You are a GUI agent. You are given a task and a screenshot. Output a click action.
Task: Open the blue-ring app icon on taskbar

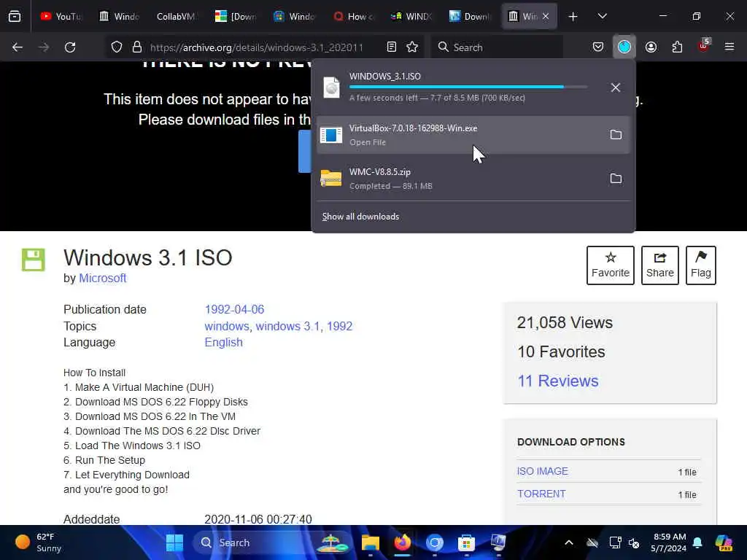click(x=435, y=542)
